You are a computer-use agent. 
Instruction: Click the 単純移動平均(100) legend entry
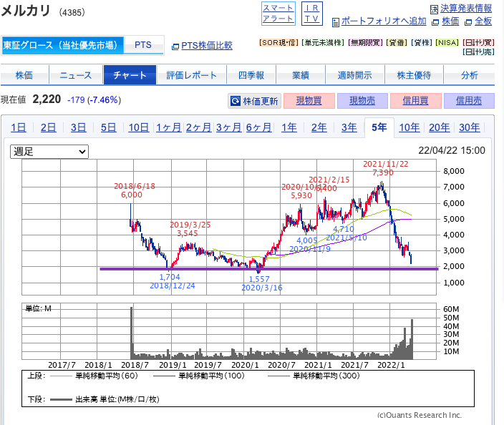198,376
